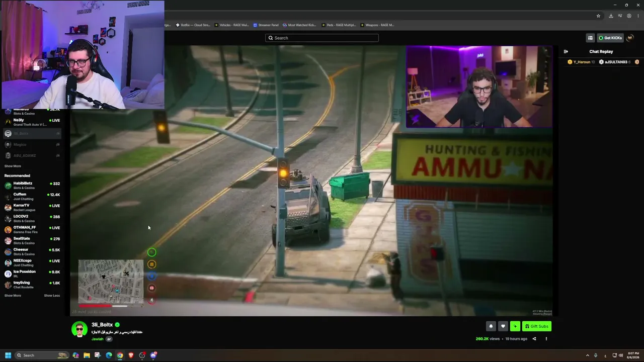The image size is (644, 362).
Task: Open the user profile avatar menu
Action: click(630, 38)
